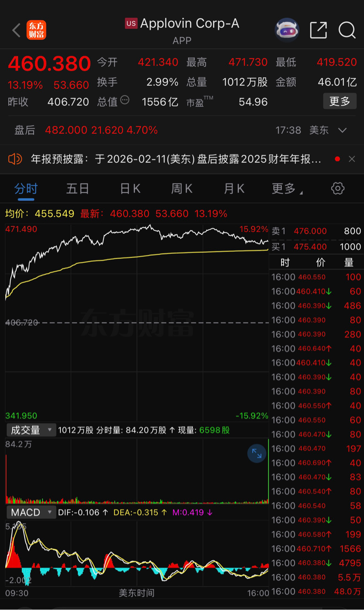Click the 更多 button in quote panel
The width and height of the screenshot is (364, 610).
(x=340, y=101)
